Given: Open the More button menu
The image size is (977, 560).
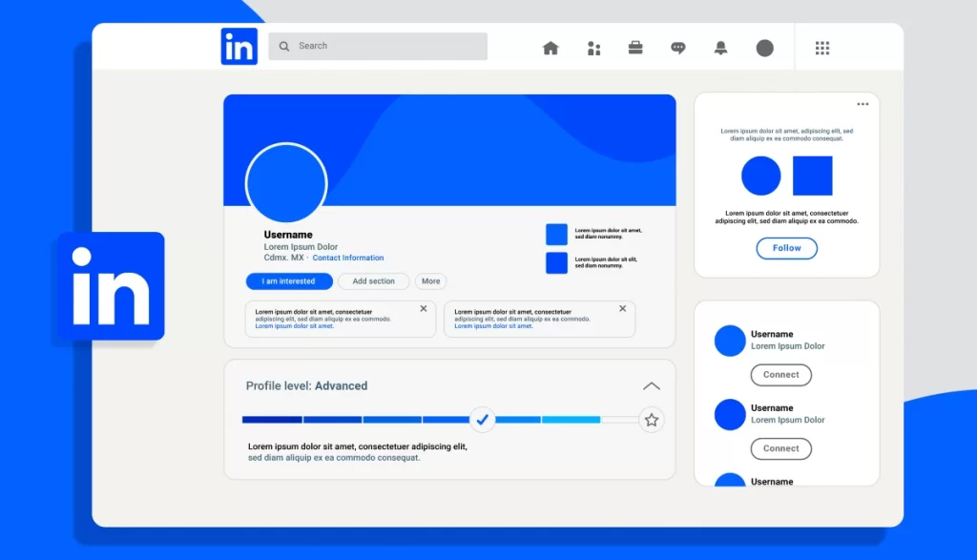Looking at the screenshot, I should (430, 280).
